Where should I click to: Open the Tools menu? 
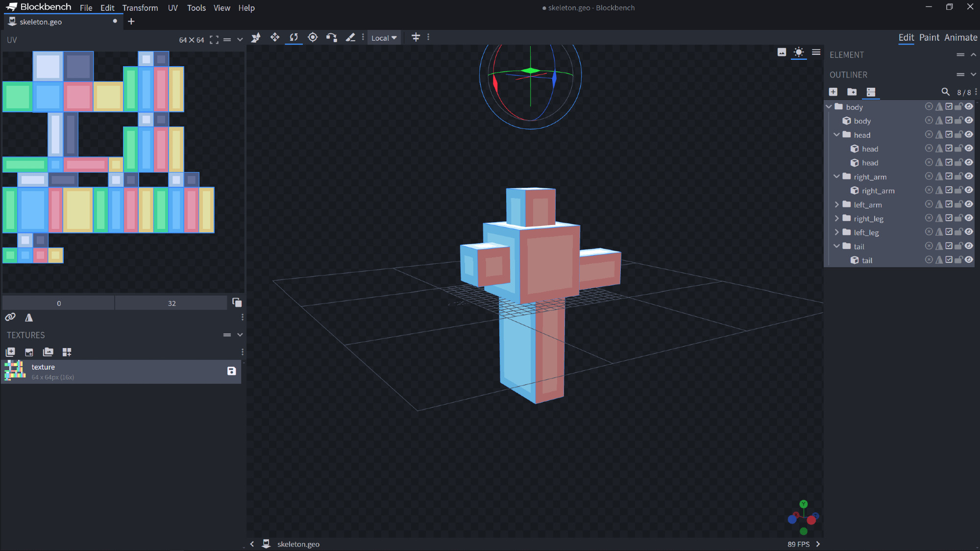click(196, 8)
